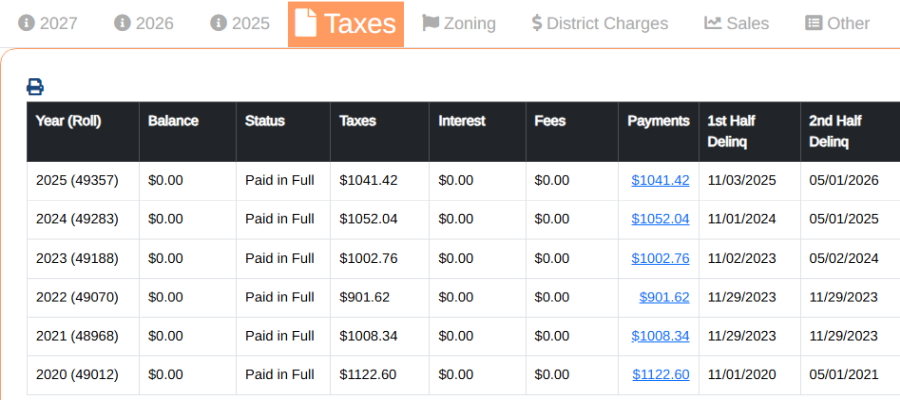Click the chart icon next to Sales
The image size is (900, 400).
[x=713, y=23]
